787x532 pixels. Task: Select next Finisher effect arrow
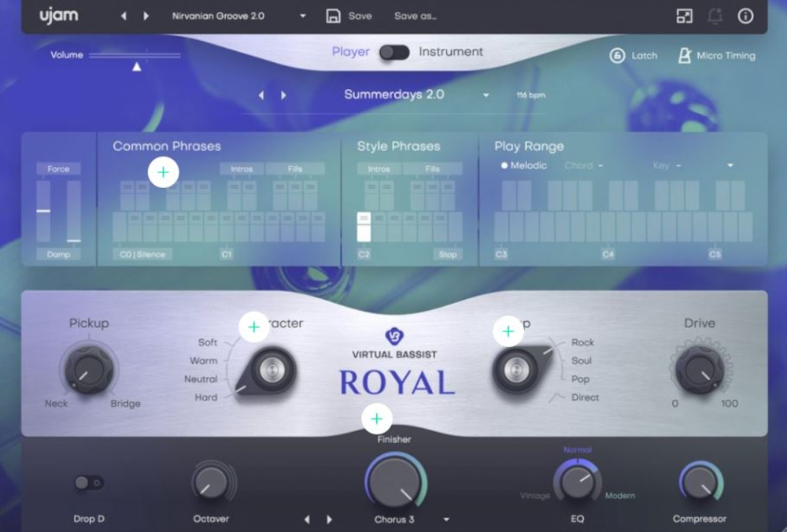pyautogui.click(x=329, y=519)
